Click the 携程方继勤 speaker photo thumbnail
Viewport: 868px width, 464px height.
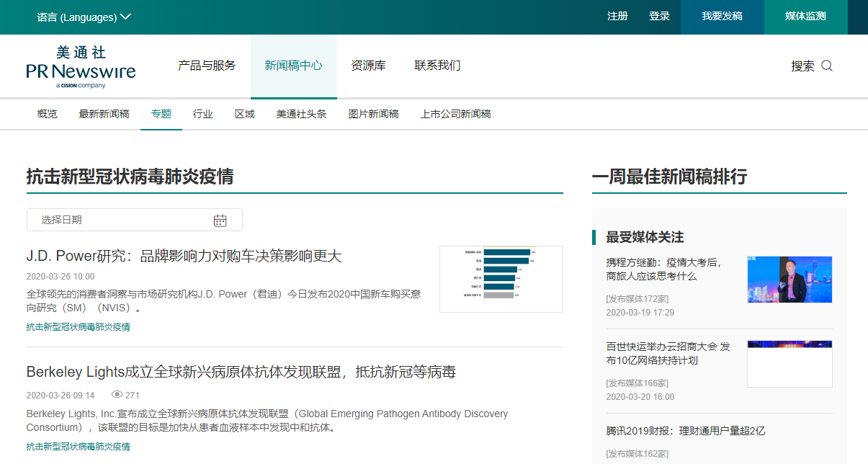tap(789, 280)
